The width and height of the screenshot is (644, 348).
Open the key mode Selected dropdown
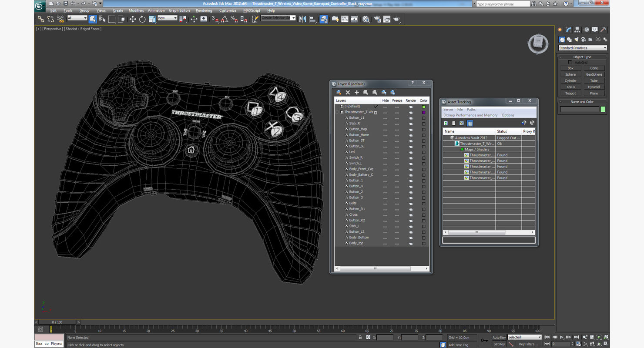(x=524, y=337)
